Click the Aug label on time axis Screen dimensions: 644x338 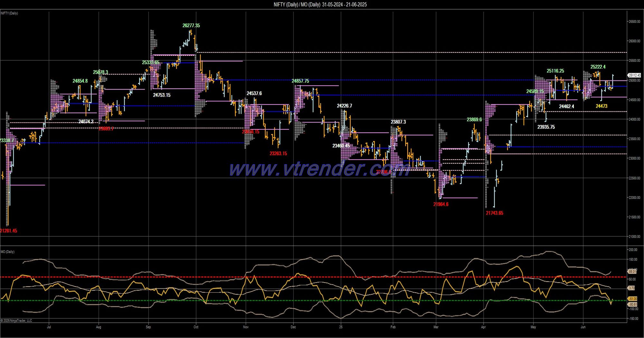[x=99, y=327]
